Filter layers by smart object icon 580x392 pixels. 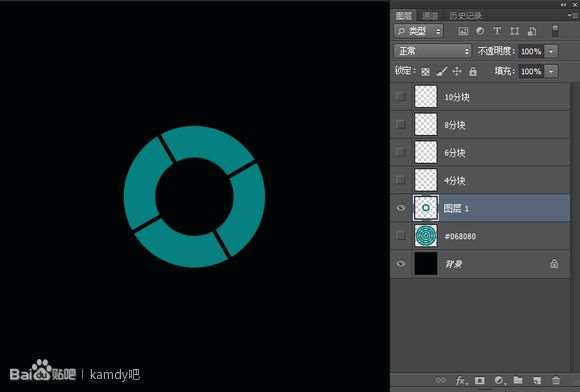[532, 31]
